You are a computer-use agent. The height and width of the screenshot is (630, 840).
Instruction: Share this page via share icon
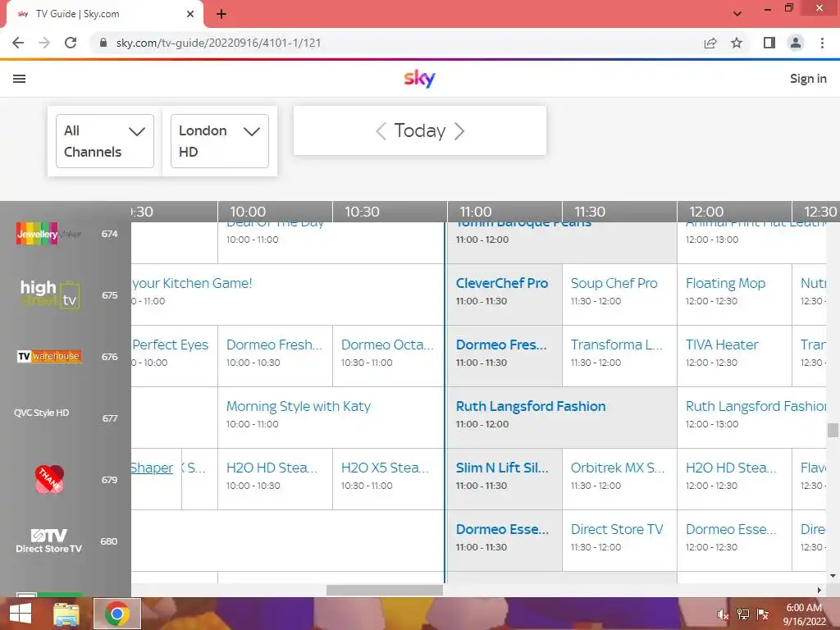[710, 43]
